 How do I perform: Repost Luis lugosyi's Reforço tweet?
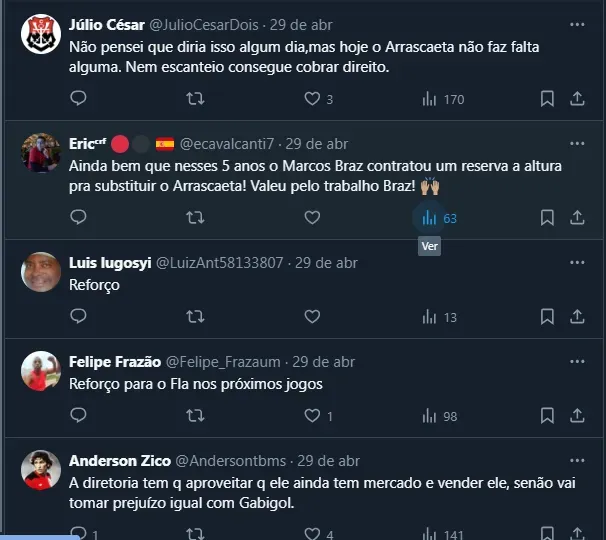click(196, 317)
